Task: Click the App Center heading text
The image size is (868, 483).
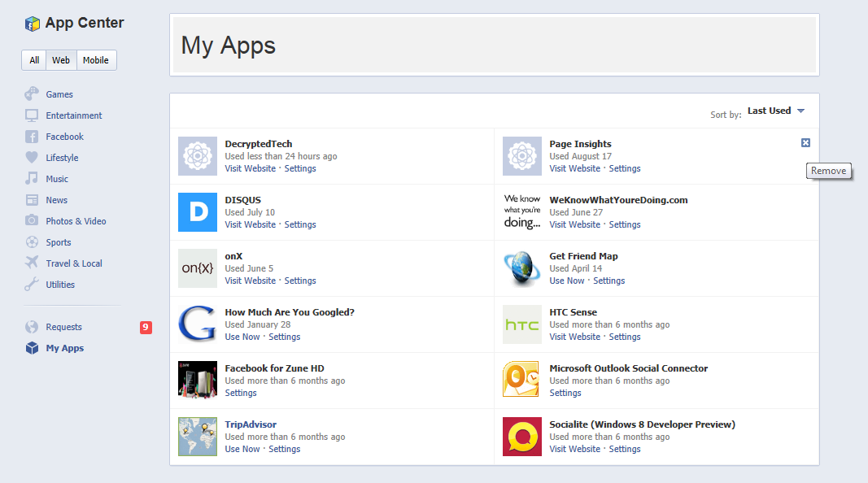Action: (85, 24)
